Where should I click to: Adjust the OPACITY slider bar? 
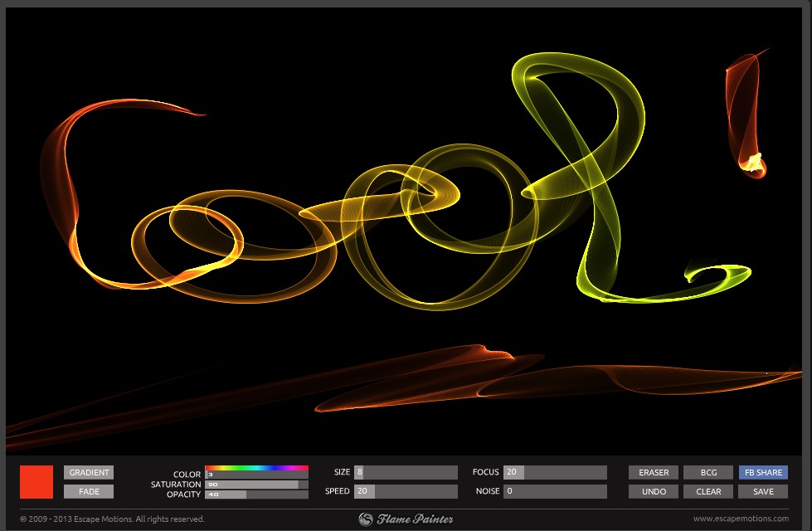click(256, 494)
